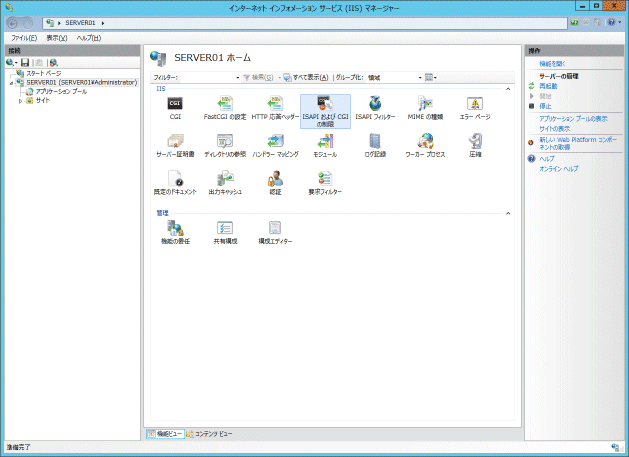This screenshot has height=457, width=629.
Task: Click アプリケーション プールの表示 link
Action: click(x=573, y=119)
